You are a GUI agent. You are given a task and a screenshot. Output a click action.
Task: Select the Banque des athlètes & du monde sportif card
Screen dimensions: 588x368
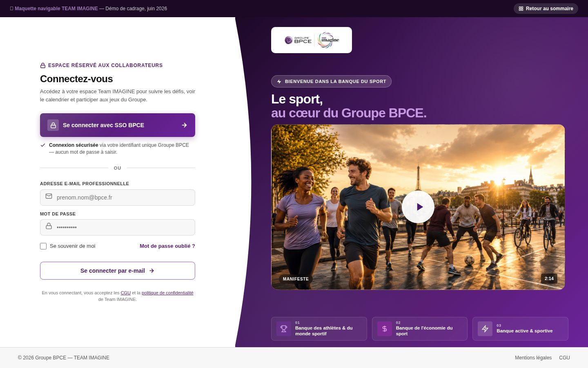[x=319, y=329]
